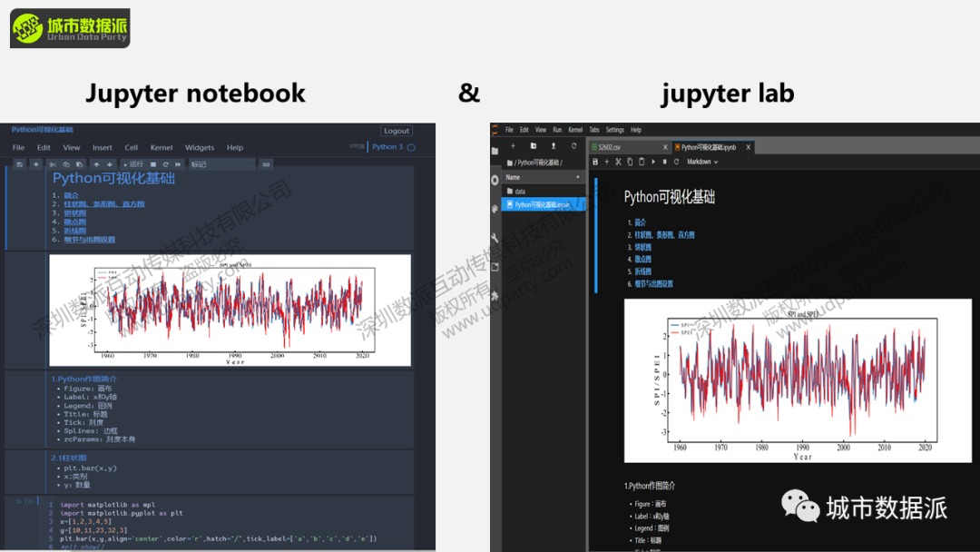The height and width of the screenshot is (552, 980).
Task: Open Run menu in JupyterLab
Action: (557, 130)
